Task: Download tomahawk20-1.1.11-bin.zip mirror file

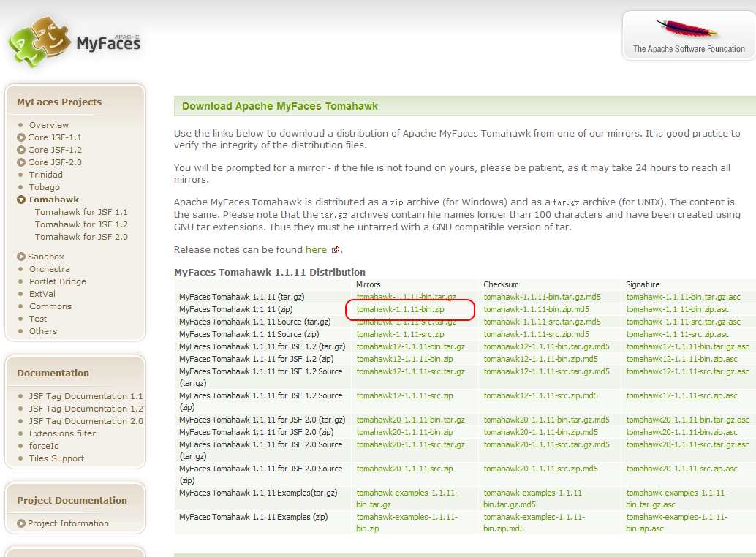Action: 404,432
